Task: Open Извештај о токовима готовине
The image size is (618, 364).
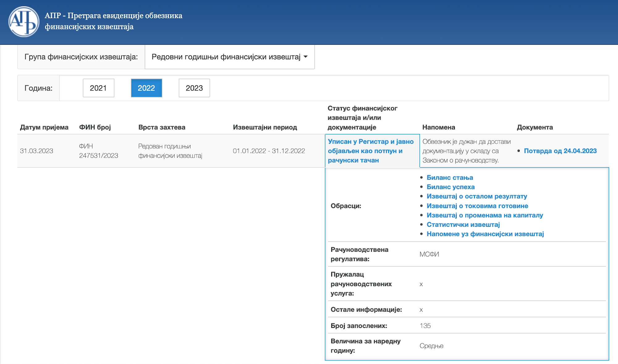Action: [477, 206]
